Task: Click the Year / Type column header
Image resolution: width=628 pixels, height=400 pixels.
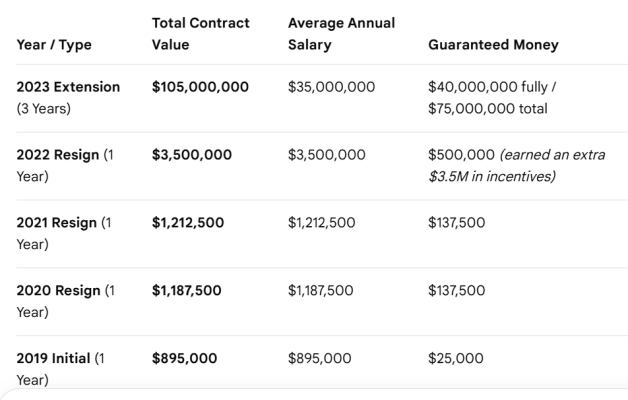Action: pos(54,44)
